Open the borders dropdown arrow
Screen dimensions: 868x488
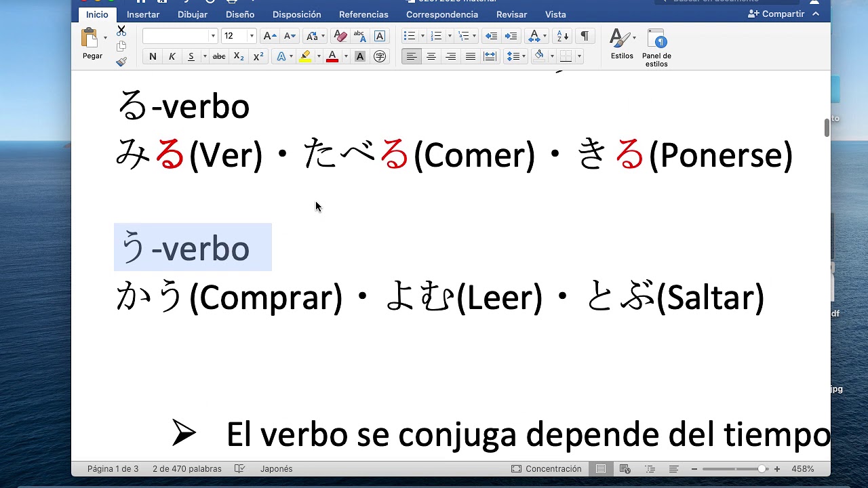579,56
